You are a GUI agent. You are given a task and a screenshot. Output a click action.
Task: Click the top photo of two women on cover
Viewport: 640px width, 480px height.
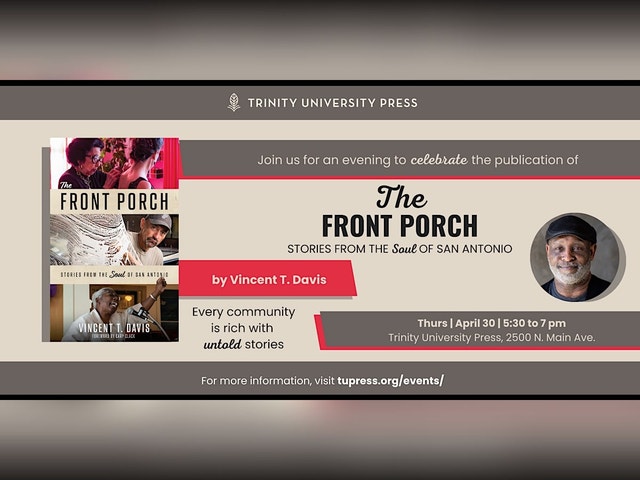[x=114, y=164]
